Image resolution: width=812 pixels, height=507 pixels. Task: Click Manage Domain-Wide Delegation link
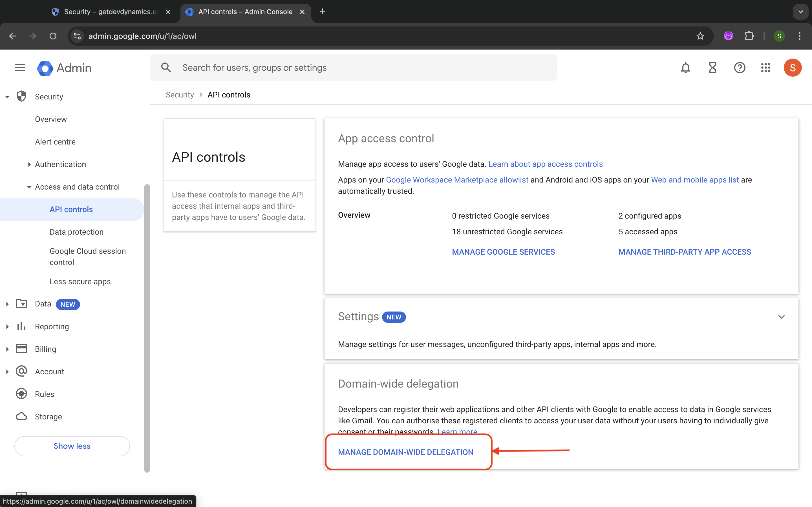(x=405, y=452)
